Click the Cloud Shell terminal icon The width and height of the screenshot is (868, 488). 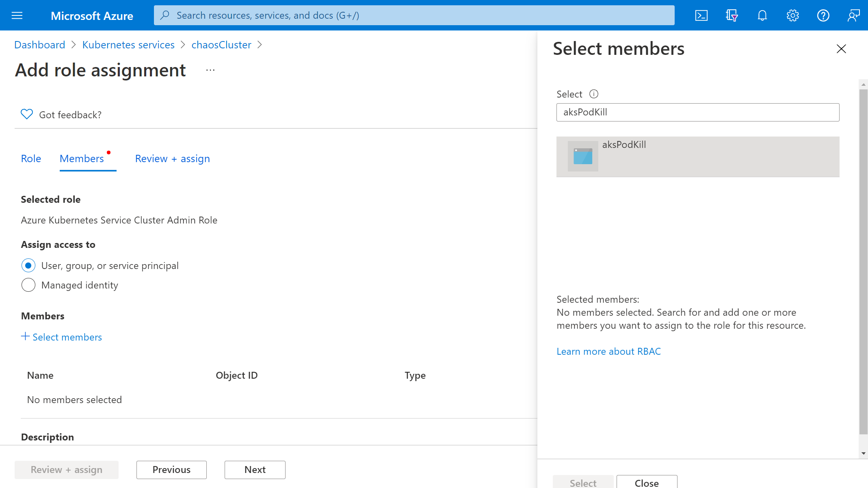point(702,15)
